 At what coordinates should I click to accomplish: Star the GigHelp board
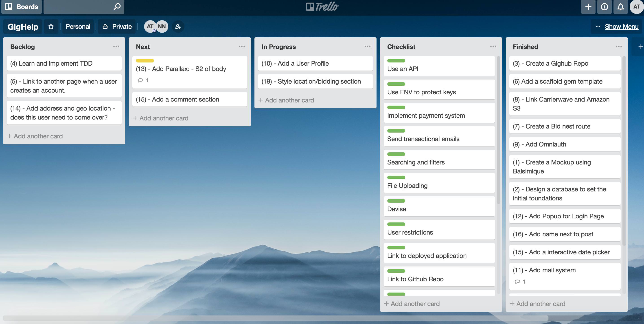coord(51,27)
